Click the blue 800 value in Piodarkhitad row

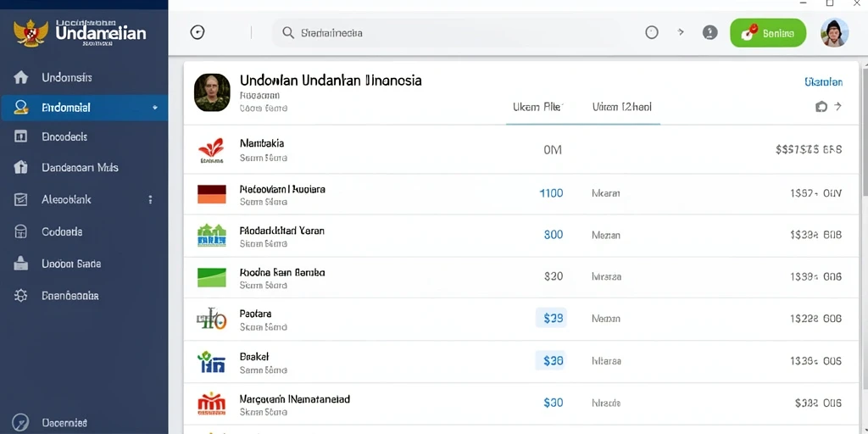point(553,235)
